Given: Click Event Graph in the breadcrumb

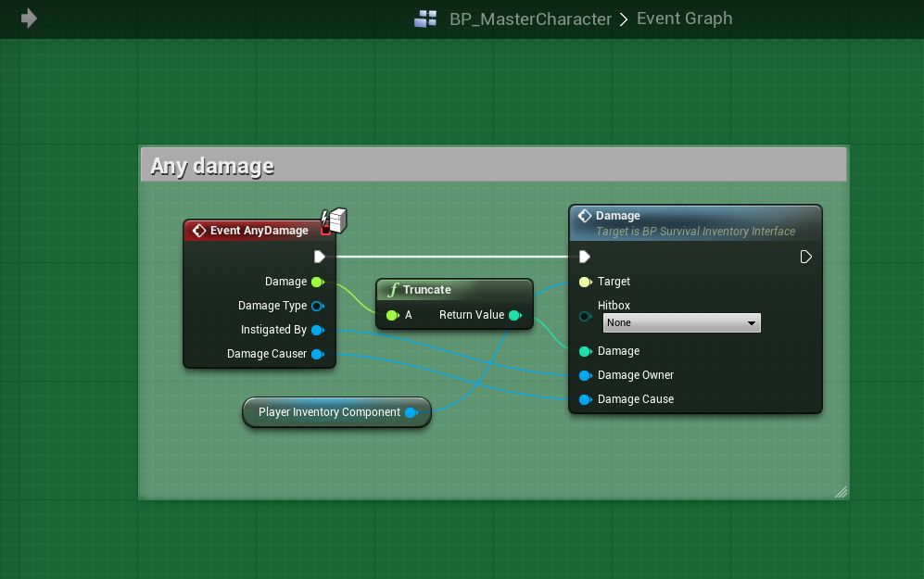Looking at the screenshot, I should 684,19.
